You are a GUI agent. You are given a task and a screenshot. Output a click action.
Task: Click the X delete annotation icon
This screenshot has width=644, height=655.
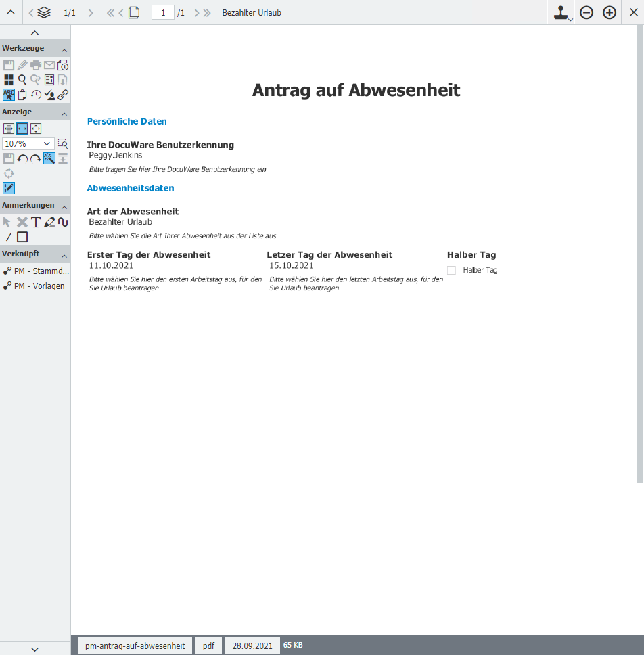click(22, 222)
